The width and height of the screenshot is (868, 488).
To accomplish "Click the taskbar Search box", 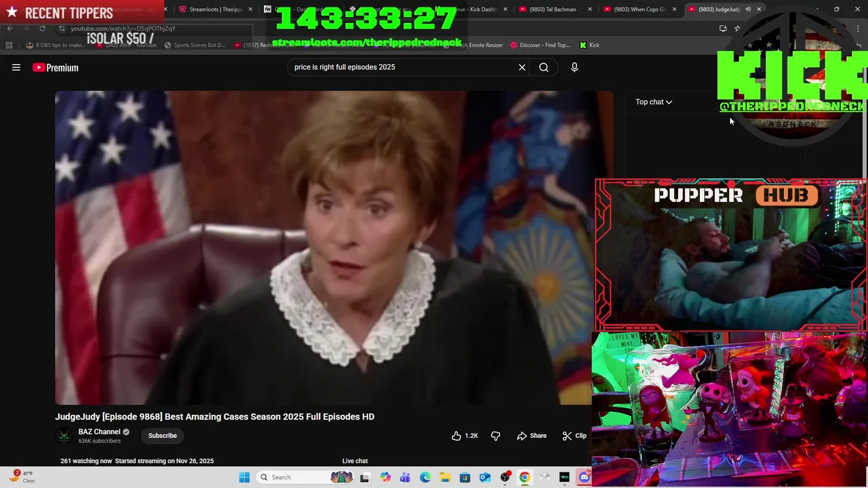I will 305,477.
